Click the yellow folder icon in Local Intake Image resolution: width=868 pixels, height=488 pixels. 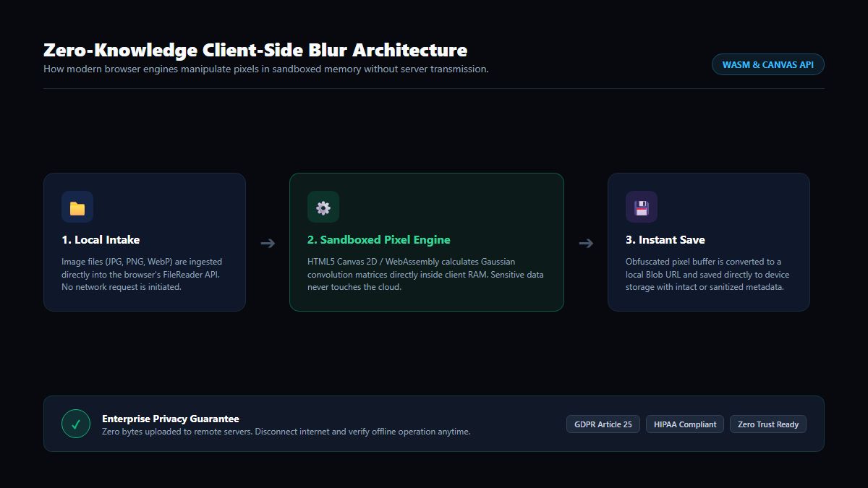(77, 207)
